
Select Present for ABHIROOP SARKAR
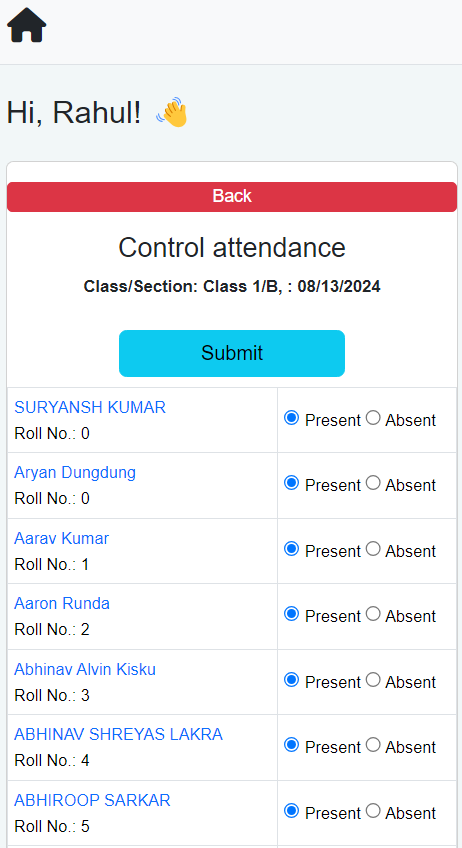pyautogui.click(x=292, y=811)
